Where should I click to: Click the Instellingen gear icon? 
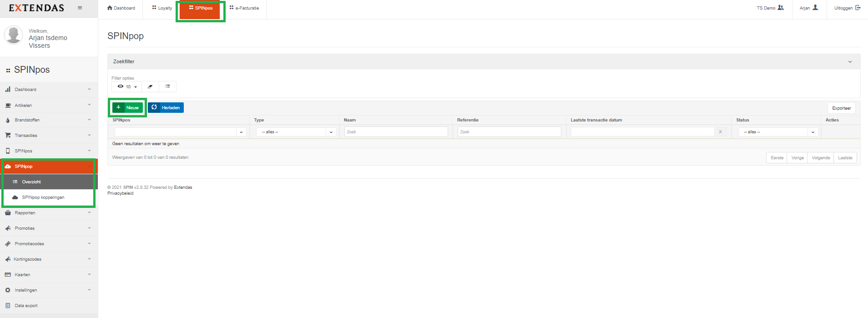point(8,290)
